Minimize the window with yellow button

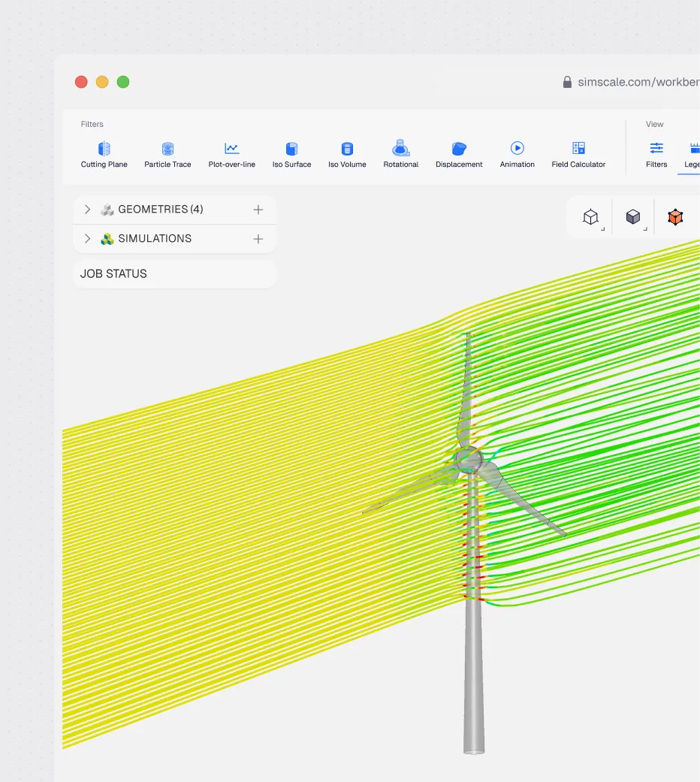point(102,82)
